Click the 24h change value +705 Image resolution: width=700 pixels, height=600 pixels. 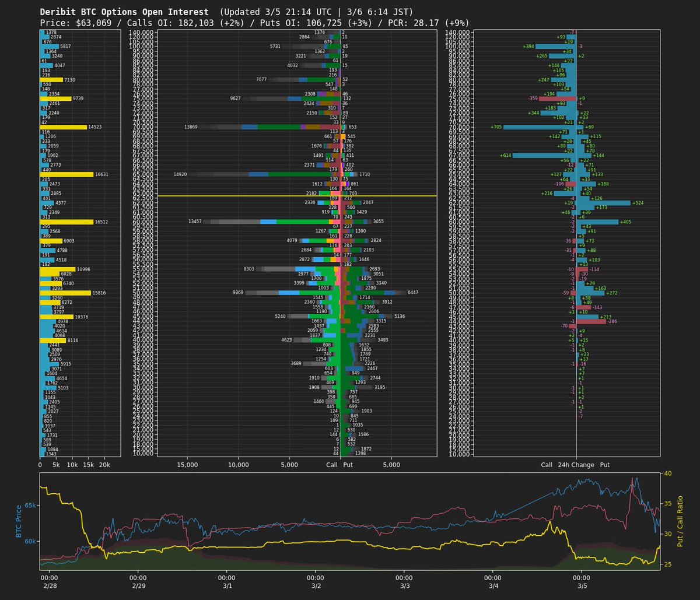[496, 127]
